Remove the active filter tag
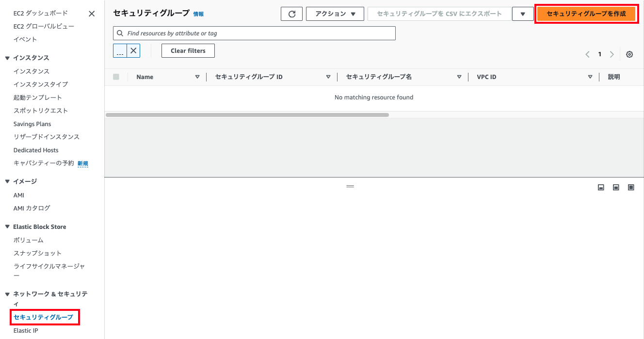644x339 pixels. click(133, 50)
